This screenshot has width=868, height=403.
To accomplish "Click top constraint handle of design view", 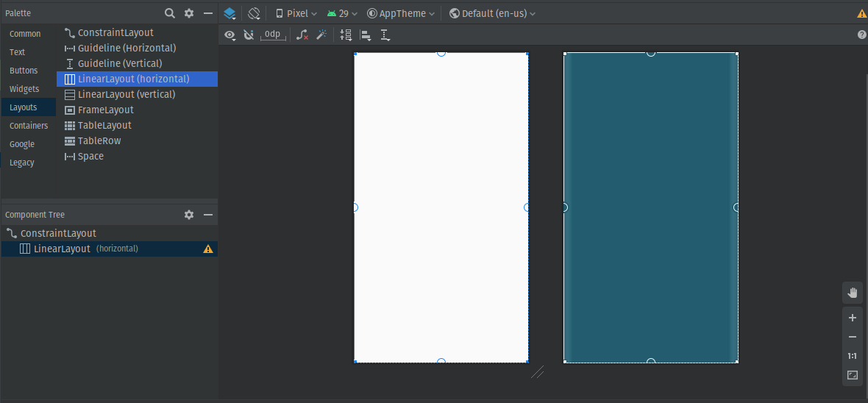I will (441, 53).
